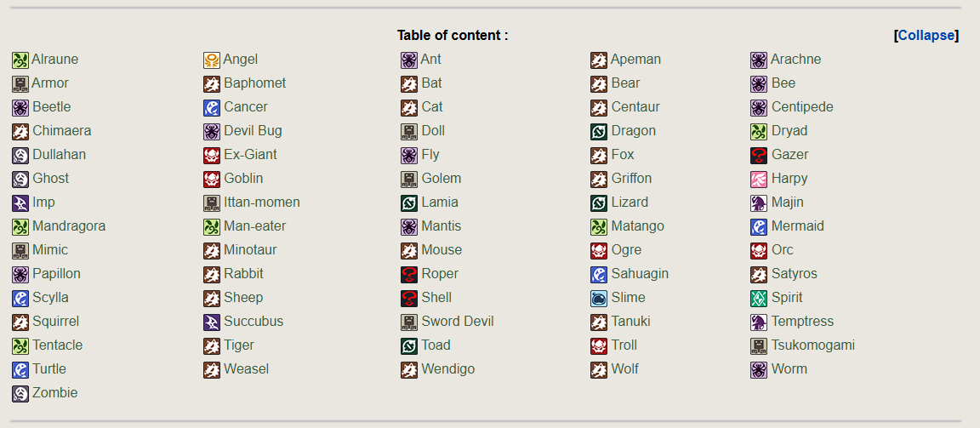Open the Sword Devil link

click(457, 322)
